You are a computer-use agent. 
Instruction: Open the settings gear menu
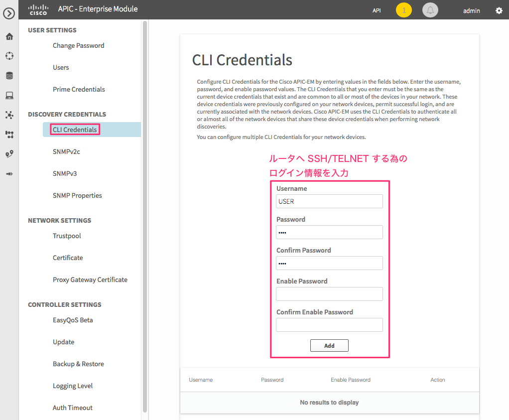[x=499, y=11]
